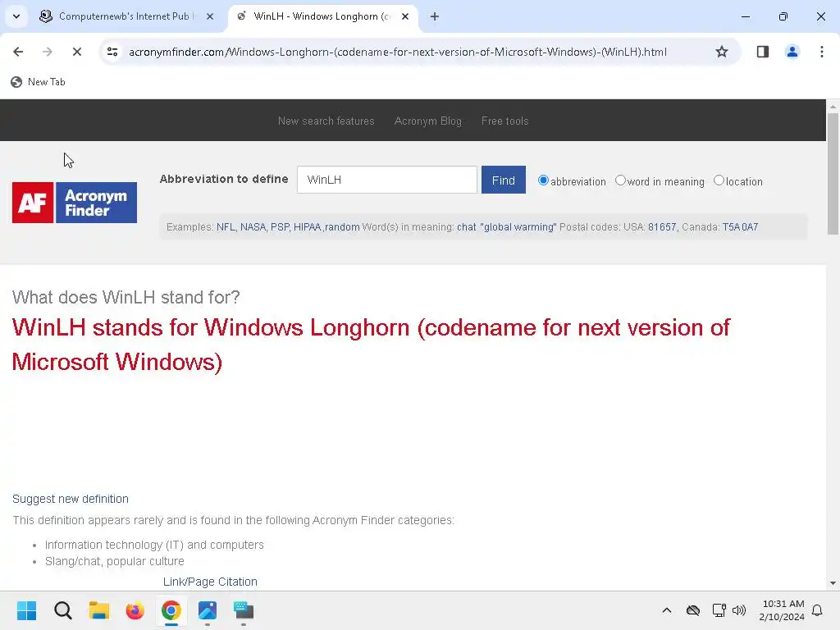Click the volume speaker icon

(739, 610)
